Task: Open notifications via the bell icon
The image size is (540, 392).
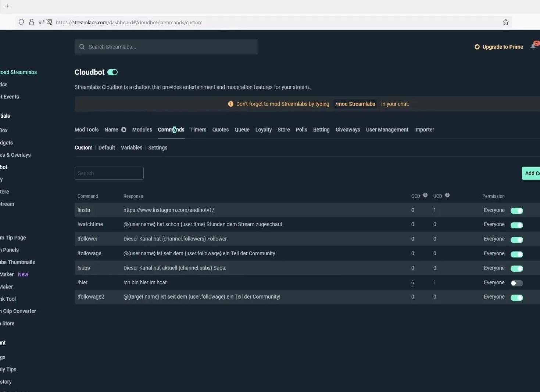Action: coord(533,46)
